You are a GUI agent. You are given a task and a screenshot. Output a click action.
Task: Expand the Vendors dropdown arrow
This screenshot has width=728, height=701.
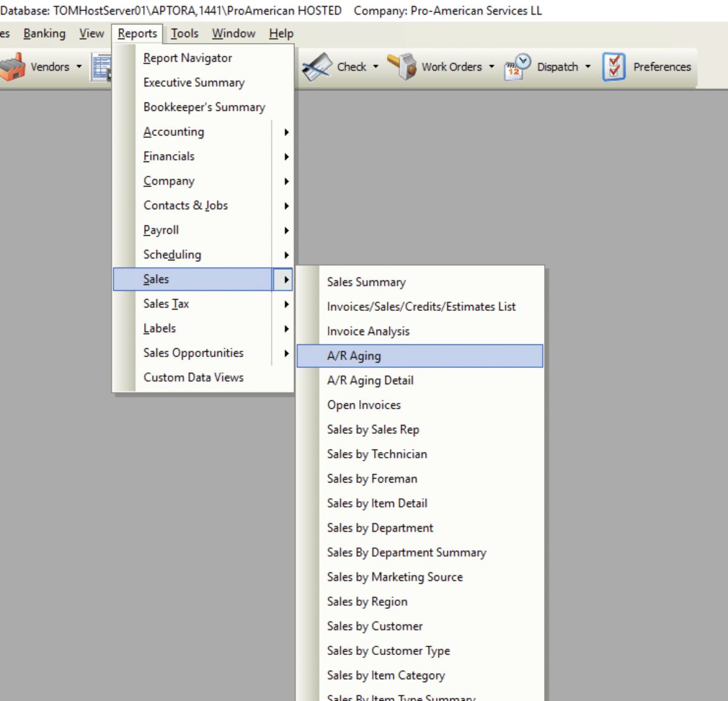click(x=79, y=67)
